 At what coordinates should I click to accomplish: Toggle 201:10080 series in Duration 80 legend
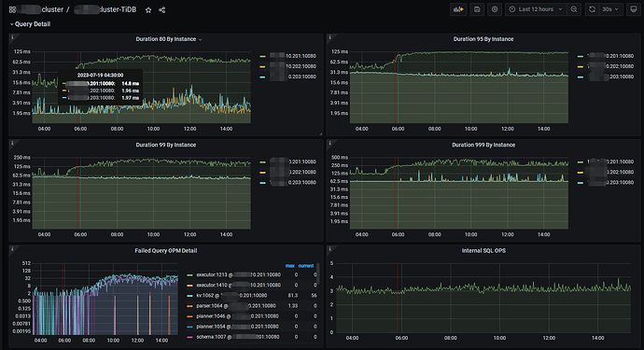[x=293, y=56]
